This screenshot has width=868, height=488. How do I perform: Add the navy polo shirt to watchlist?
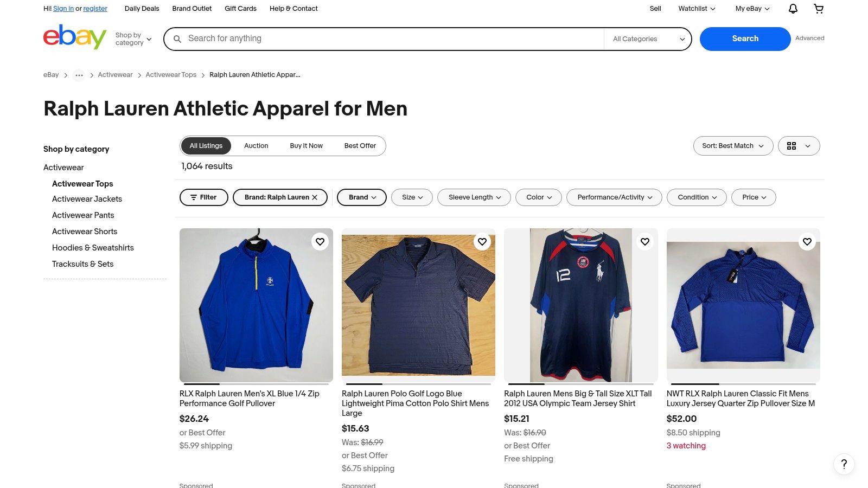click(x=482, y=242)
